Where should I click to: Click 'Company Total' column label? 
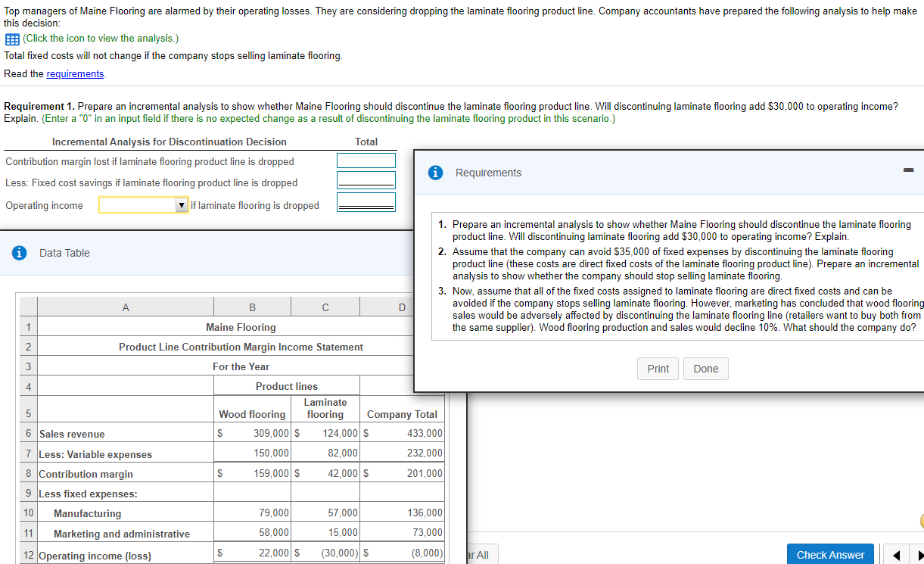tap(402, 414)
